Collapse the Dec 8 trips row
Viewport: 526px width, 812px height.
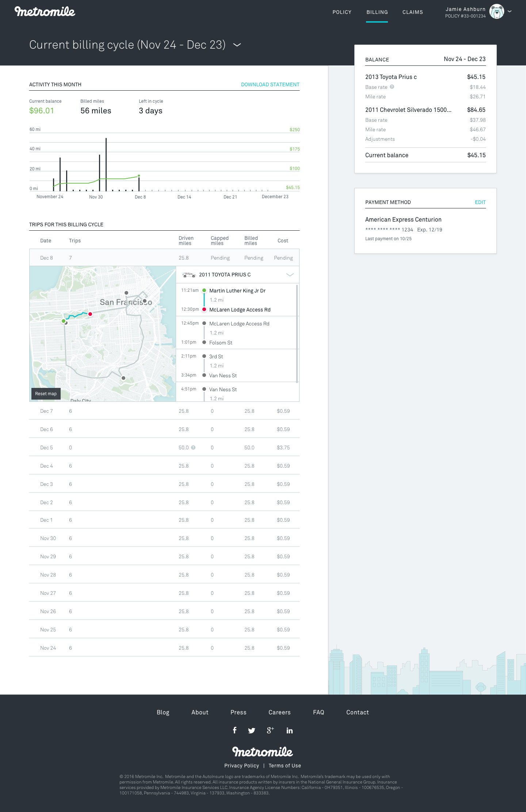[164, 258]
